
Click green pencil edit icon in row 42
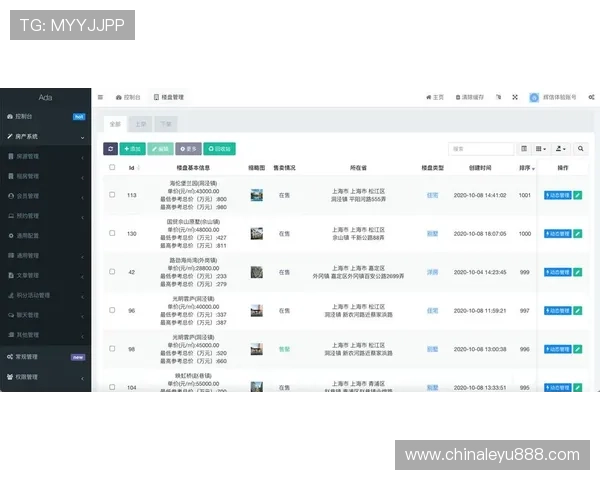coord(577,272)
